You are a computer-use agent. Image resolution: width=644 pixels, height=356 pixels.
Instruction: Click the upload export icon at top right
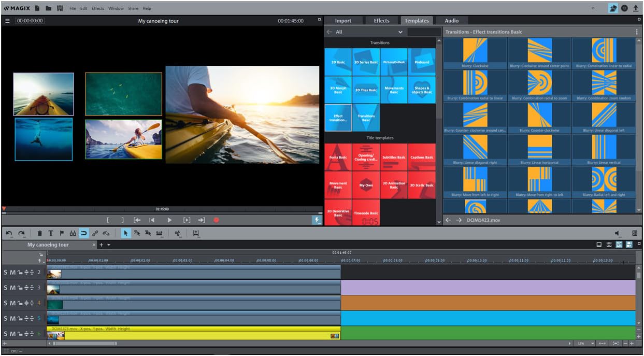(x=636, y=8)
